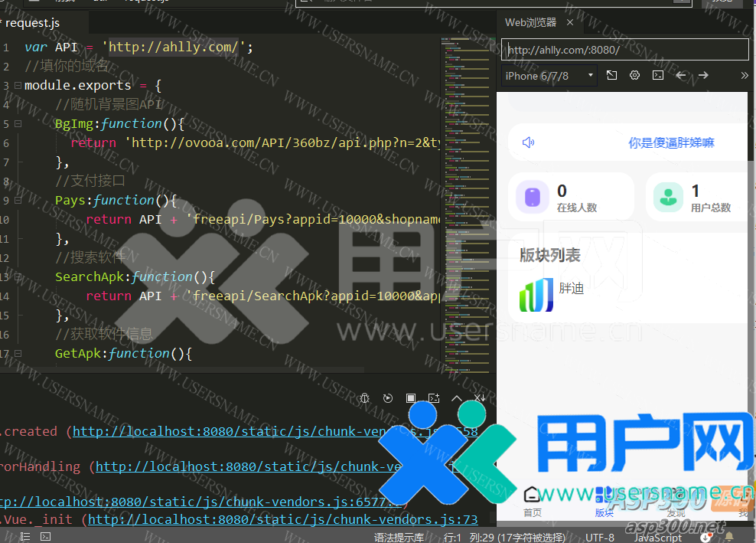Open the iPhone 6/7/8 device dropdown
This screenshot has height=543, width=756.
(x=549, y=75)
